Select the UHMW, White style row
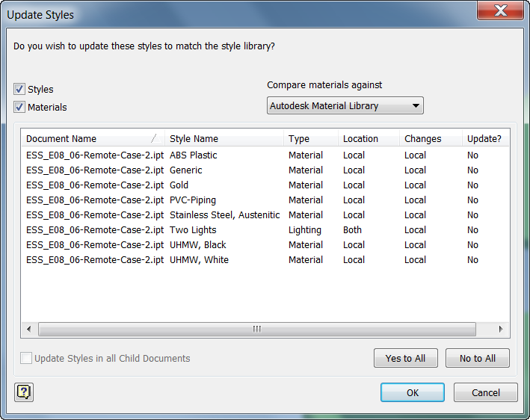530x420 pixels. (265, 259)
